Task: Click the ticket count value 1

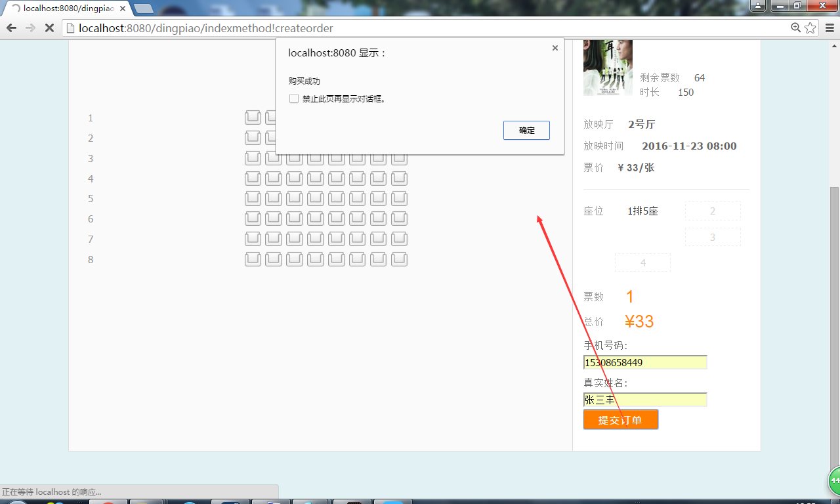Action: (x=630, y=297)
